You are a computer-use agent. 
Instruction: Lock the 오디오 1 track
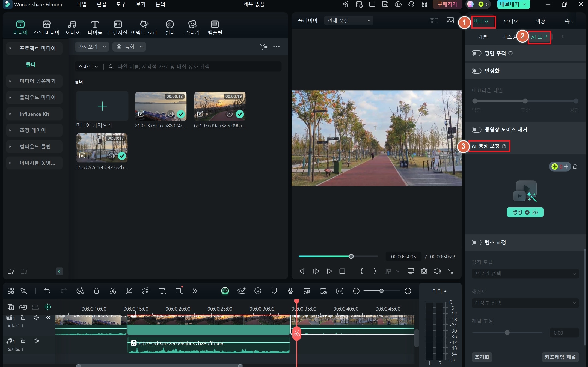click(23, 341)
